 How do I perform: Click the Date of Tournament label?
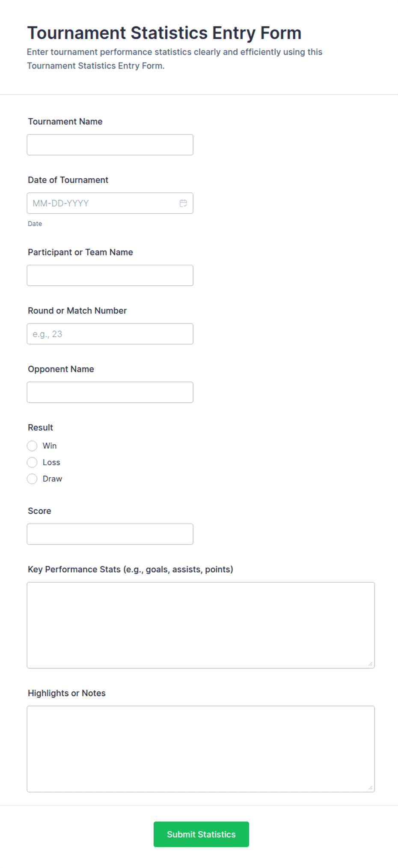68,180
